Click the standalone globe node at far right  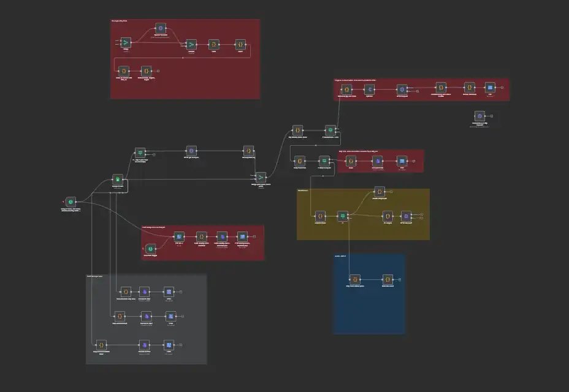[479, 116]
